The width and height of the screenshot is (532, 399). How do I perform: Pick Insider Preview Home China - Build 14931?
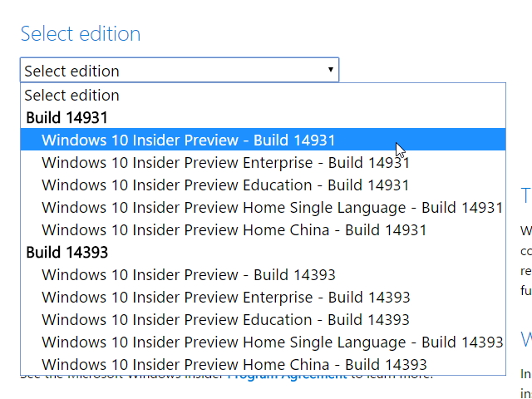point(234,229)
